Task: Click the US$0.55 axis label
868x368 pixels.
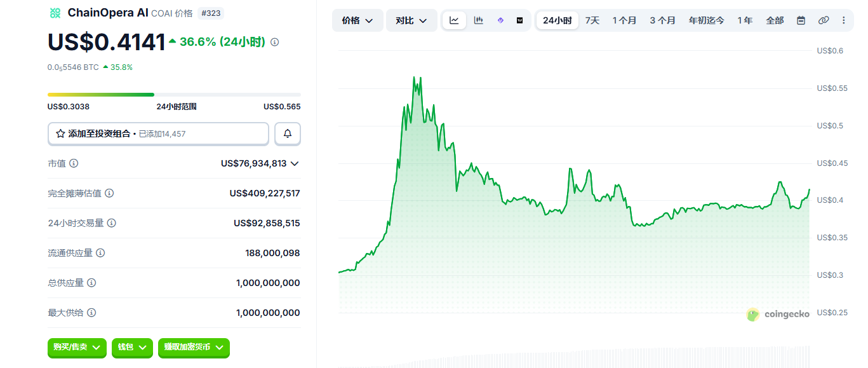Action: (x=832, y=88)
